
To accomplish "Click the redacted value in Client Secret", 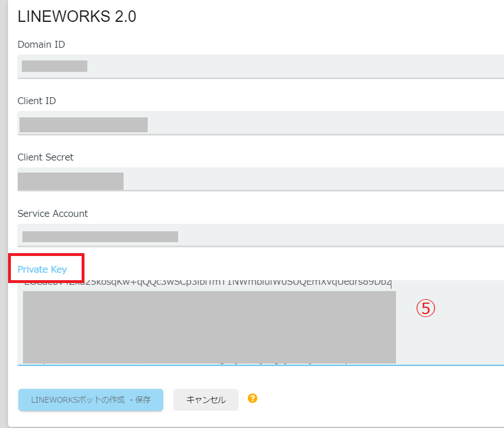I will coord(71,181).
